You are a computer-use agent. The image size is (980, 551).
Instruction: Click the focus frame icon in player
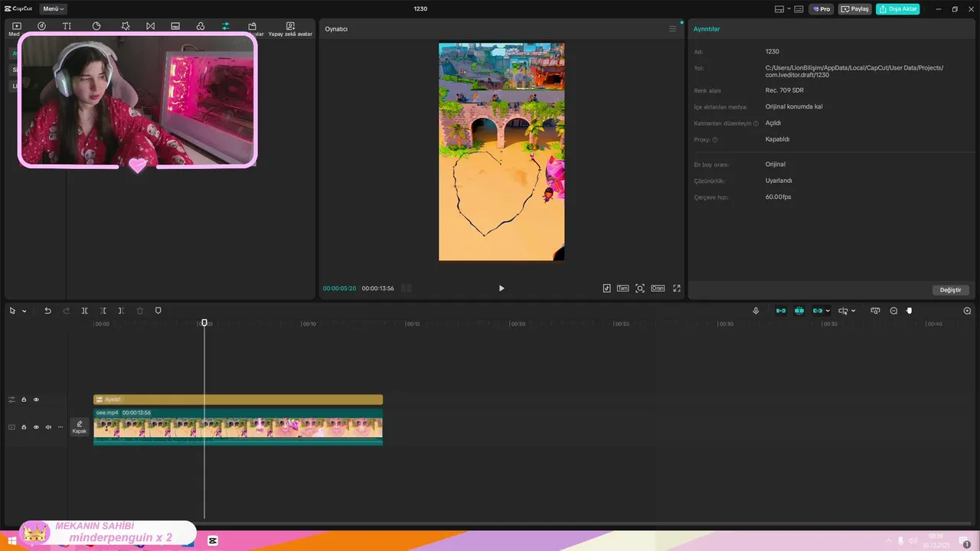(640, 289)
